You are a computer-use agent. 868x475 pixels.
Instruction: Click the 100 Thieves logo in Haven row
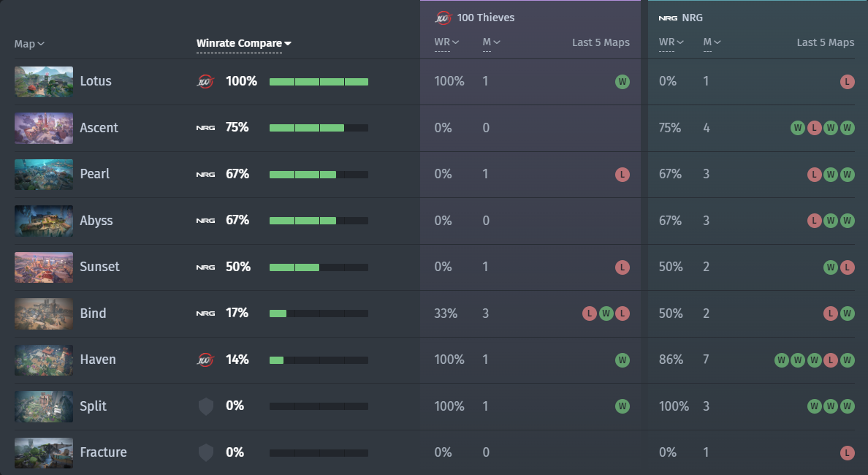tap(205, 360)
